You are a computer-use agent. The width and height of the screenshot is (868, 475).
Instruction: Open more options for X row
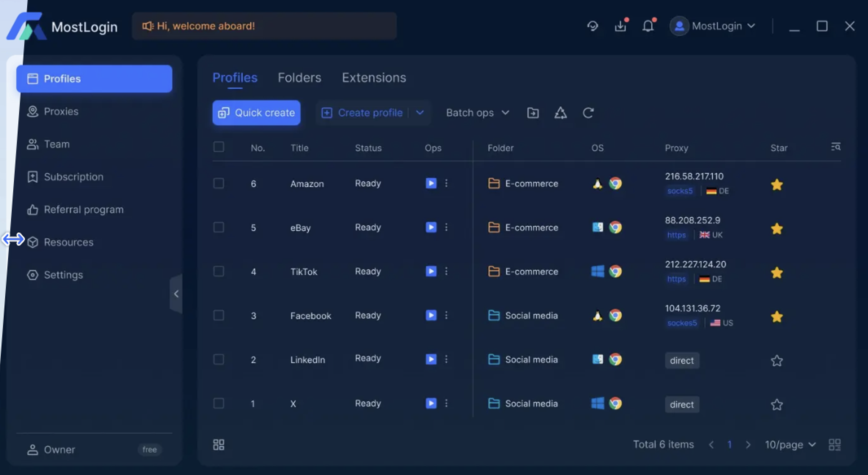pos(446,403)
